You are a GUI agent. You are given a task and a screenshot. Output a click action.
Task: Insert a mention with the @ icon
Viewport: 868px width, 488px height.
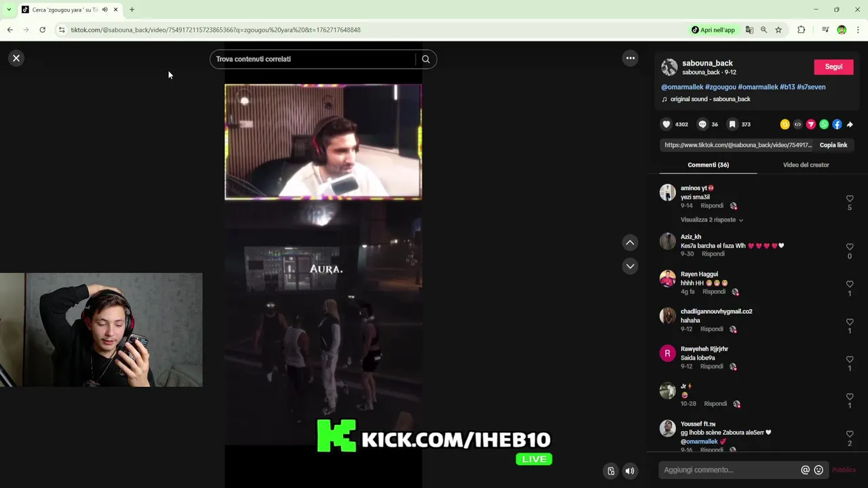pos(805,470)
